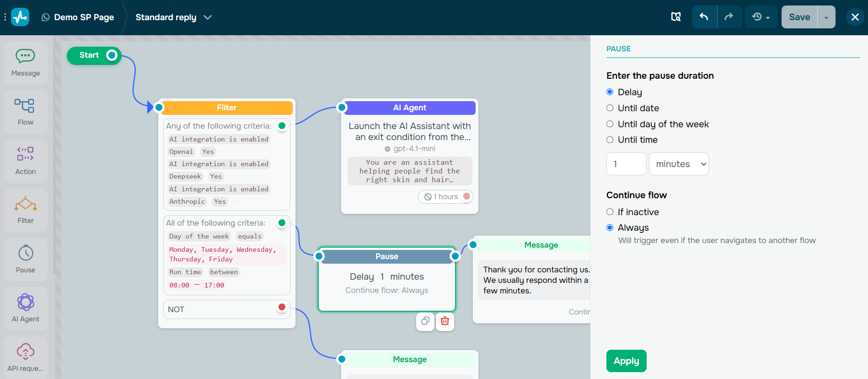Open the Standard reply flow dropdown
Image resolution: width=868 pixels, height=379 pixels.
[x=173, y=17]
